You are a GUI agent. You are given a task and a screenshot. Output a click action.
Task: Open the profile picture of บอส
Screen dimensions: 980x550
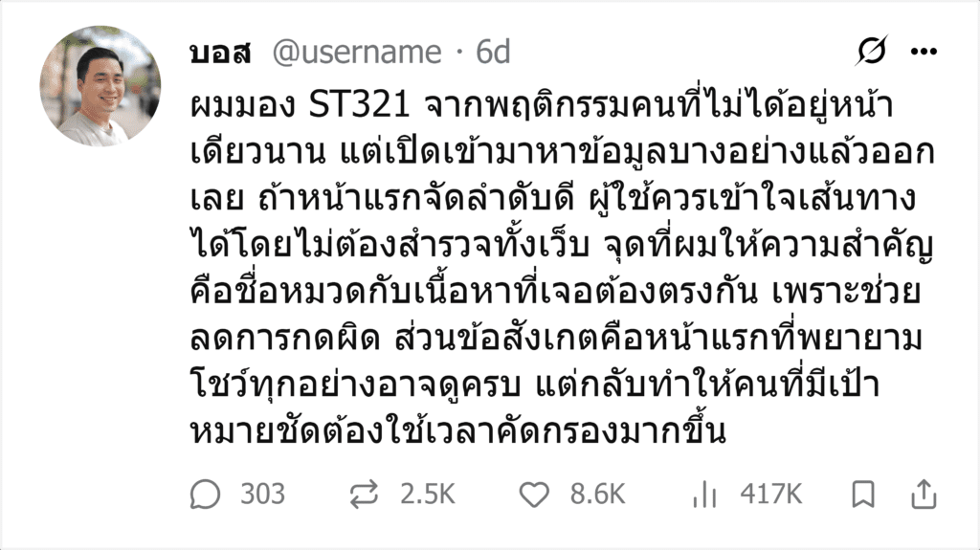pyautogui.click(x=100, y=86)
